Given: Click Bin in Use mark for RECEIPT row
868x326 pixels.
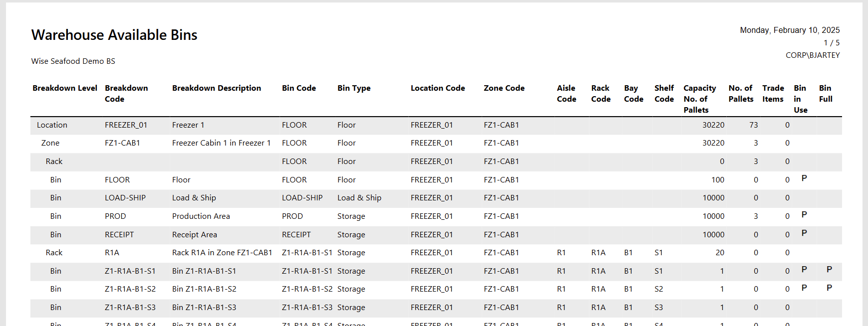Looking at the screenshot, I should pos(804,233).
